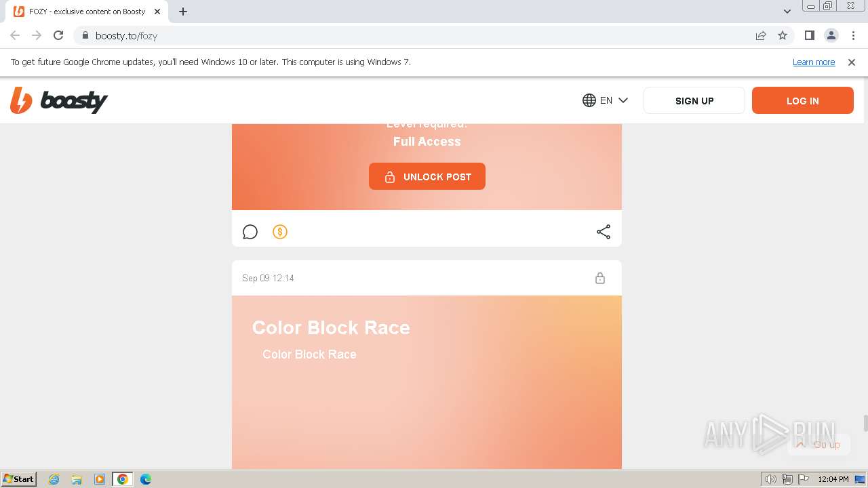Open the tab search chevron

click(787, 12)
